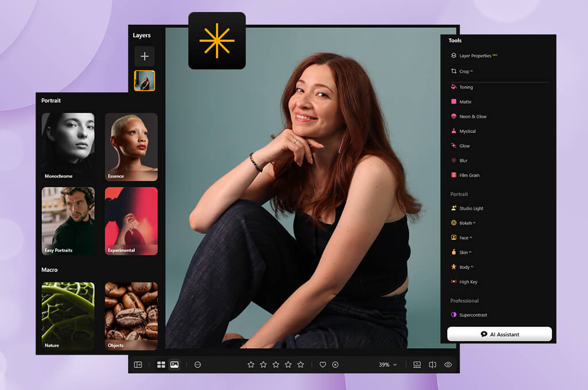Click the Macro presets heading

click(49, 270)
